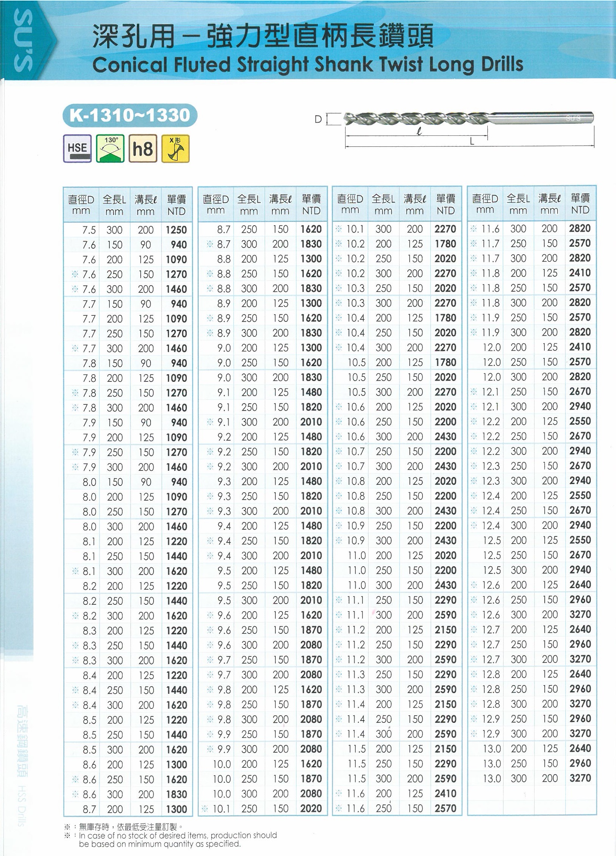
Task: Click price 940 in the 7.6 150 row
Action: (178, 244)
